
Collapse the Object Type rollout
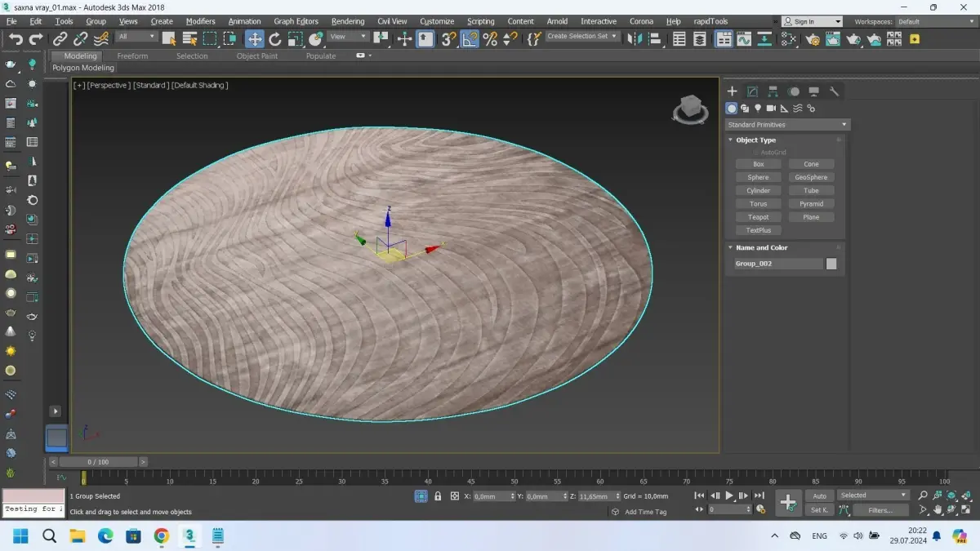click(755, 140)
